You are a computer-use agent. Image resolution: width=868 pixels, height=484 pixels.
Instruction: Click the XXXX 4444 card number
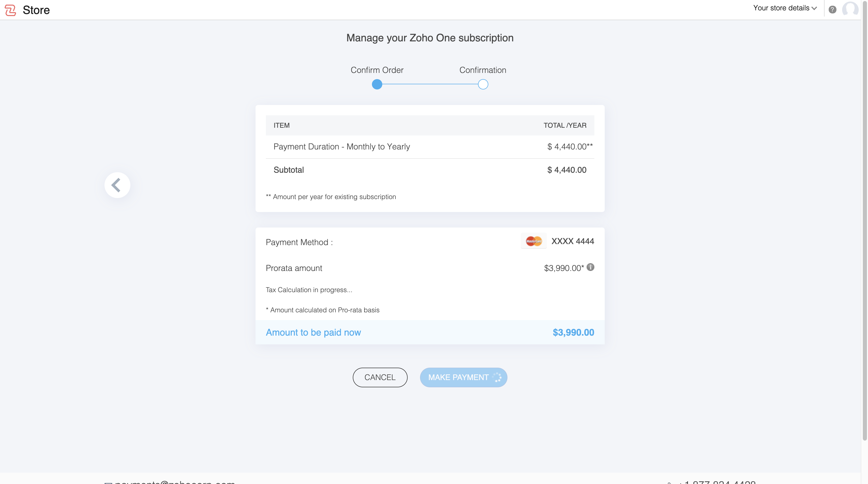coord(572,241)
